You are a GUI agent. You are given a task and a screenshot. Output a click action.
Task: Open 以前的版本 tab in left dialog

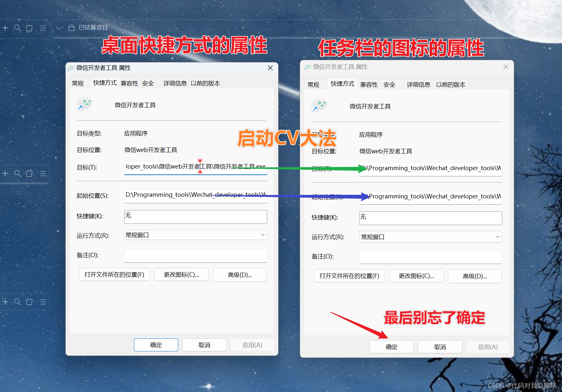205,83
